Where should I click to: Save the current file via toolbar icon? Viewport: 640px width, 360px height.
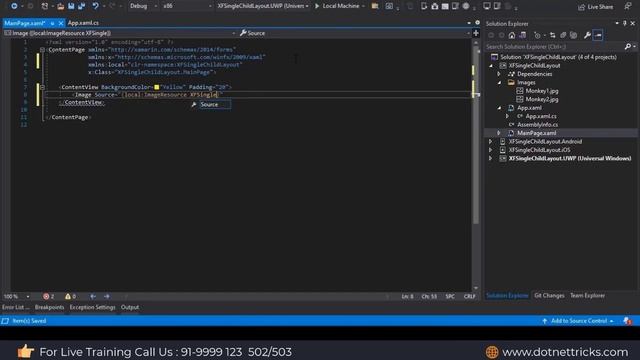[x=71, y=6]
